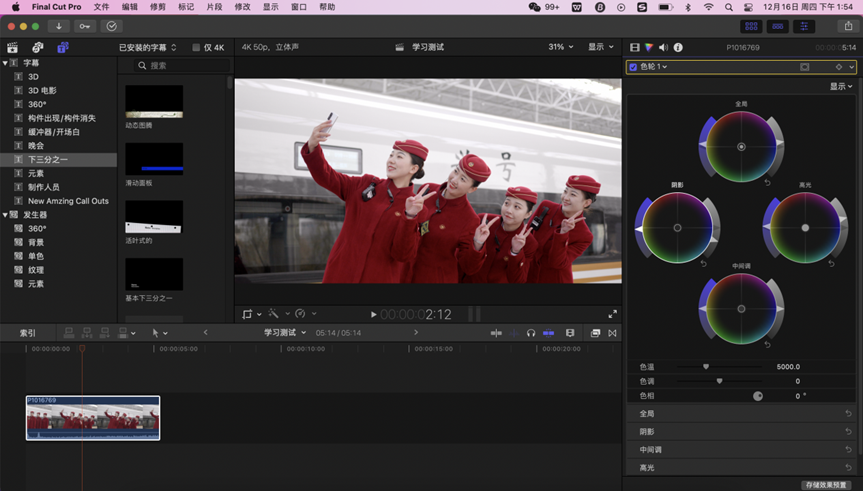Viewport: 863px width, 491px height.
Task: Show the Color inspector tab
Action: 648,47
